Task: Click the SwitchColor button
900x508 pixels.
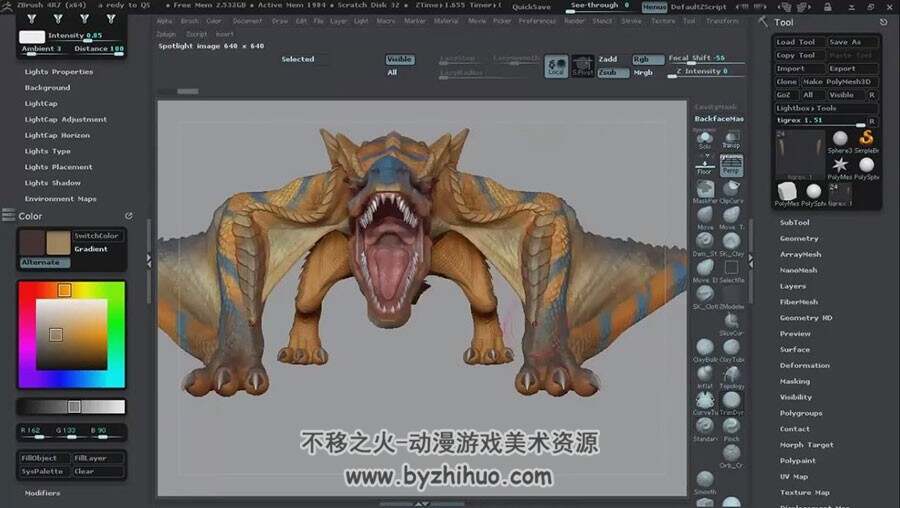Action: coord(98,236)
